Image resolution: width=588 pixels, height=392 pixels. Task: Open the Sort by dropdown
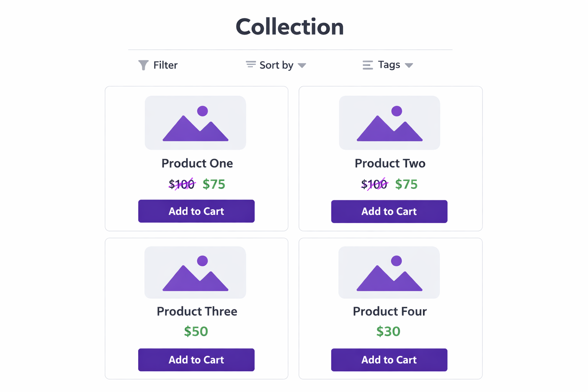[276, 65]
